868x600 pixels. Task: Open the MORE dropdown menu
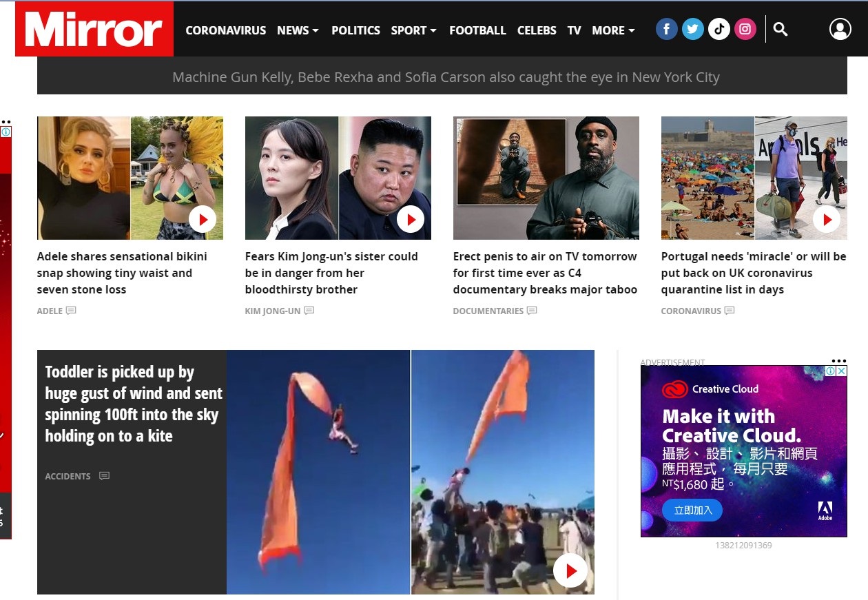[x=613, y=30]
